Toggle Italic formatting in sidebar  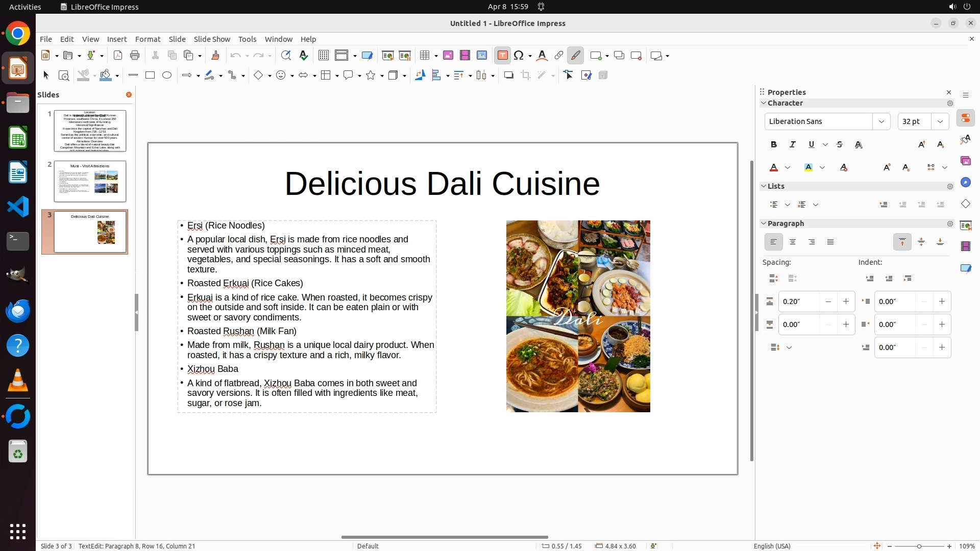pos(793,145)
